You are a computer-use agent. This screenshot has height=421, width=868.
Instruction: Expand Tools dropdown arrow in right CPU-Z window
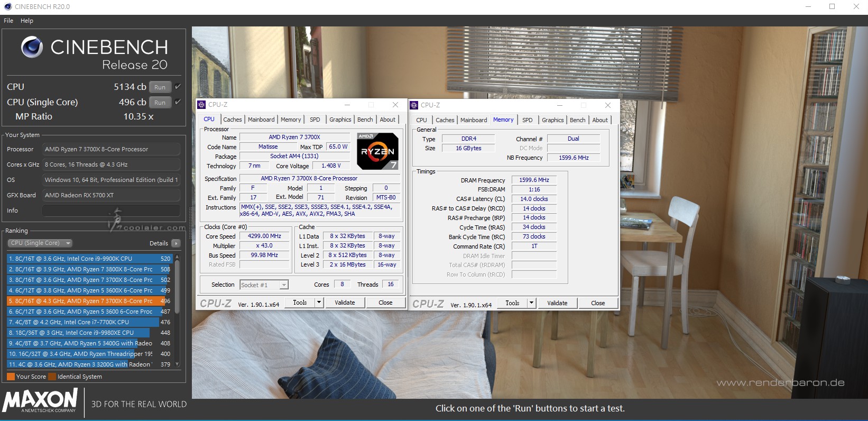[x=531, y=303]
